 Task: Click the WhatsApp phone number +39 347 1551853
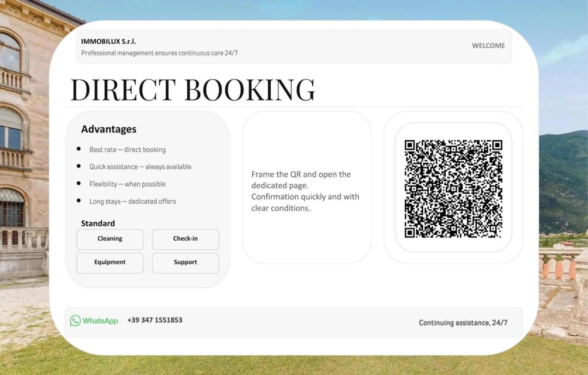pos(155,320)
